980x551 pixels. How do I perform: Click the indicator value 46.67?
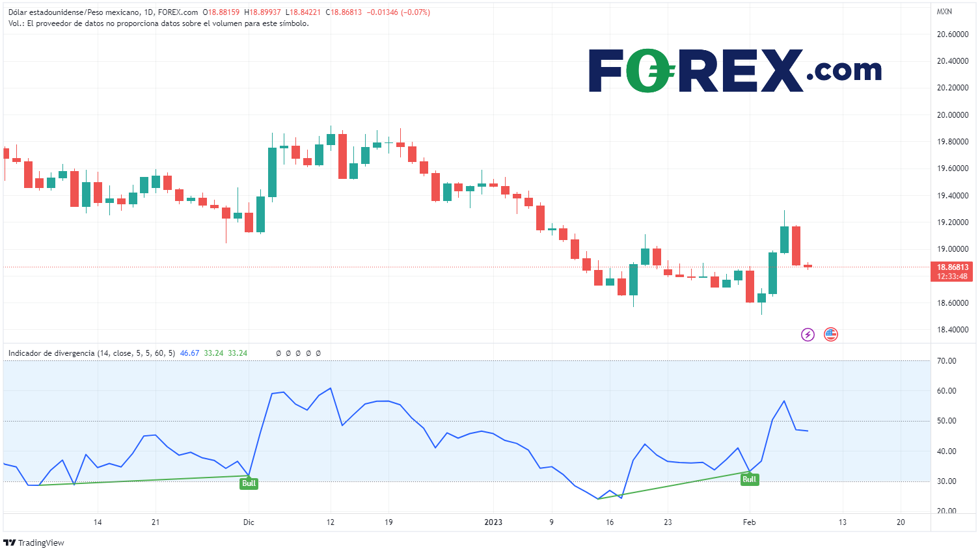(189, 353)
